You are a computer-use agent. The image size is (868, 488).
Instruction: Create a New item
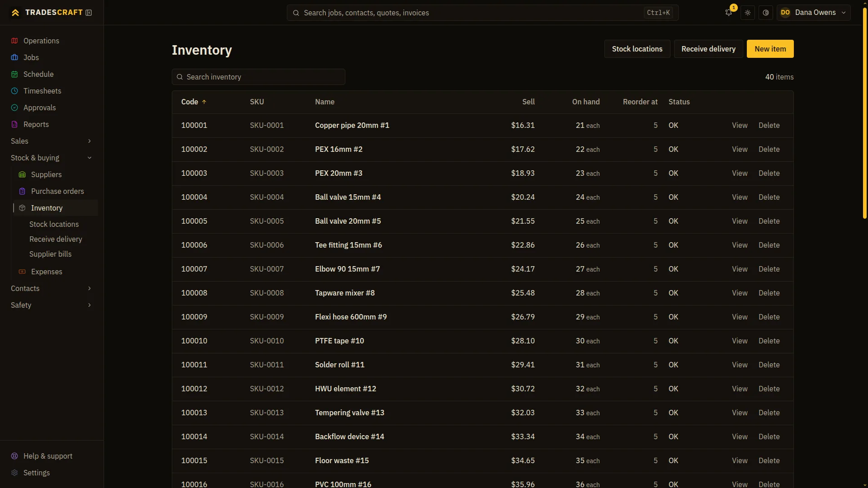[x=770, y=49]
